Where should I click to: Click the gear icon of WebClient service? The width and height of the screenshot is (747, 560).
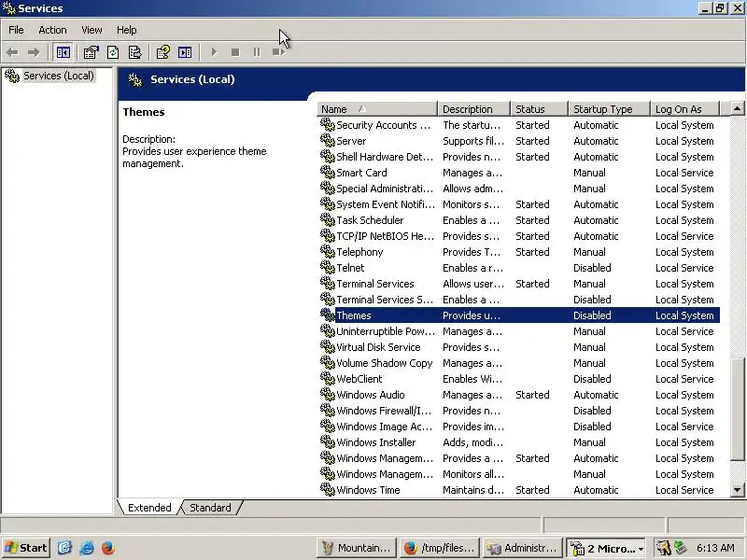[328, 378]
